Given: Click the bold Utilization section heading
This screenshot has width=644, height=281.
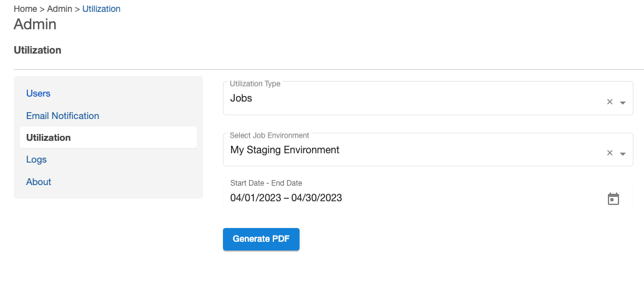Looking at the screenshot, I should (37, 50).
